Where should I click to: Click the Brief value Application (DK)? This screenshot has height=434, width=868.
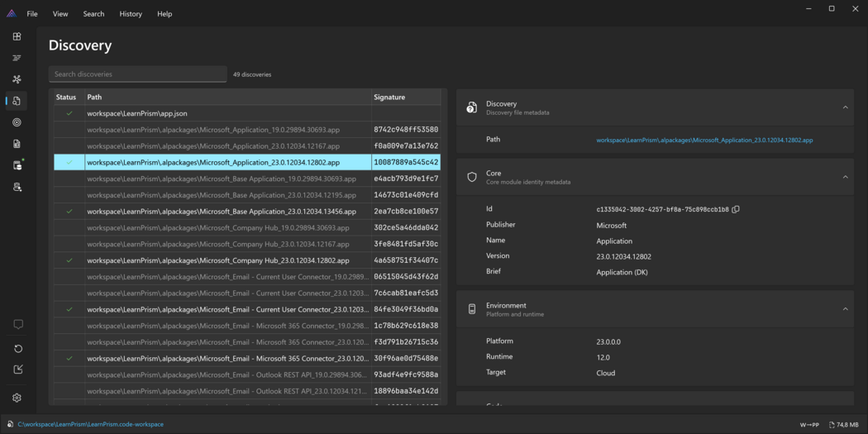tap(622, 272)
